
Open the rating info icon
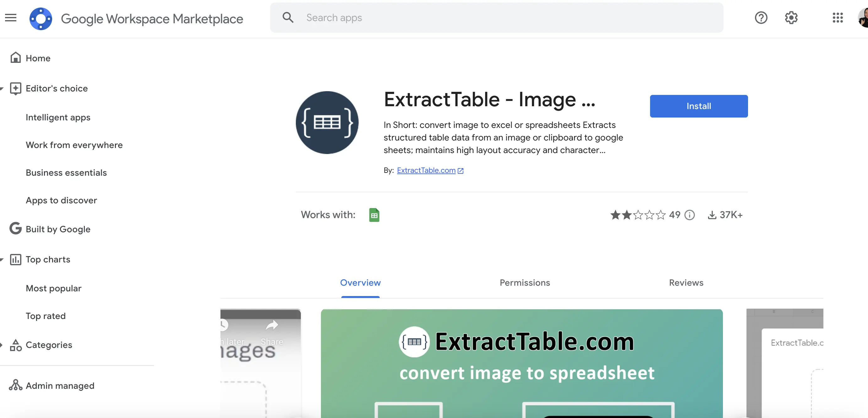point(690,215)
